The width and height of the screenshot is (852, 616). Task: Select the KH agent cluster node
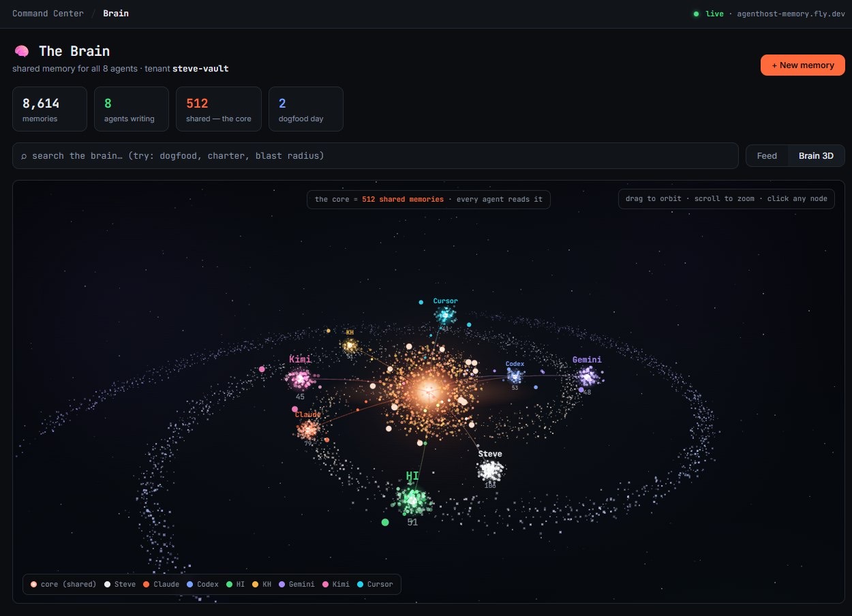[350, 345]
